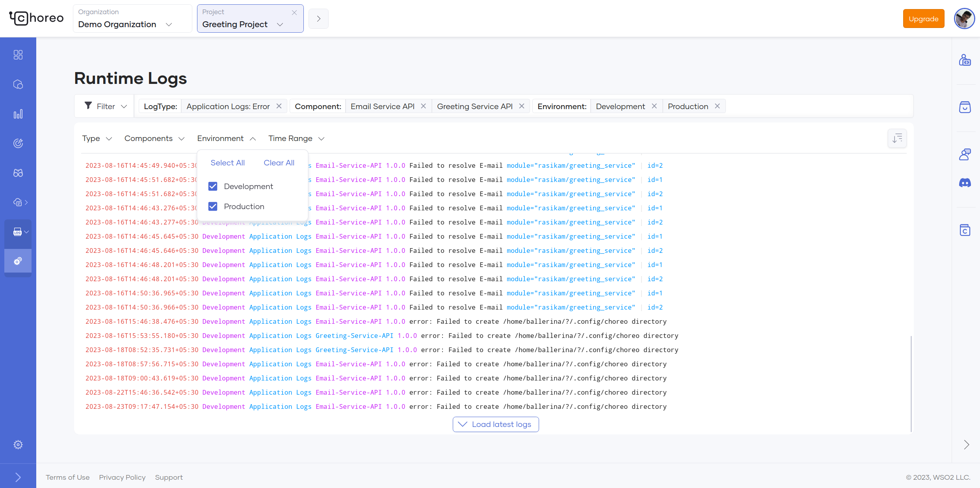Open the clipboard C icon on right rail
This screenshot has height=488, width=980.
pos(965,230)
